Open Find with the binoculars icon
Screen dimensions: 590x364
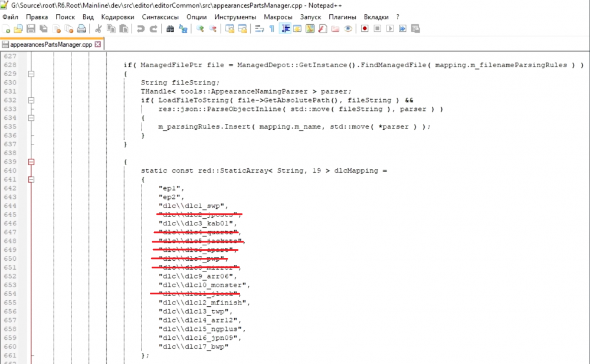pos(172,28)
